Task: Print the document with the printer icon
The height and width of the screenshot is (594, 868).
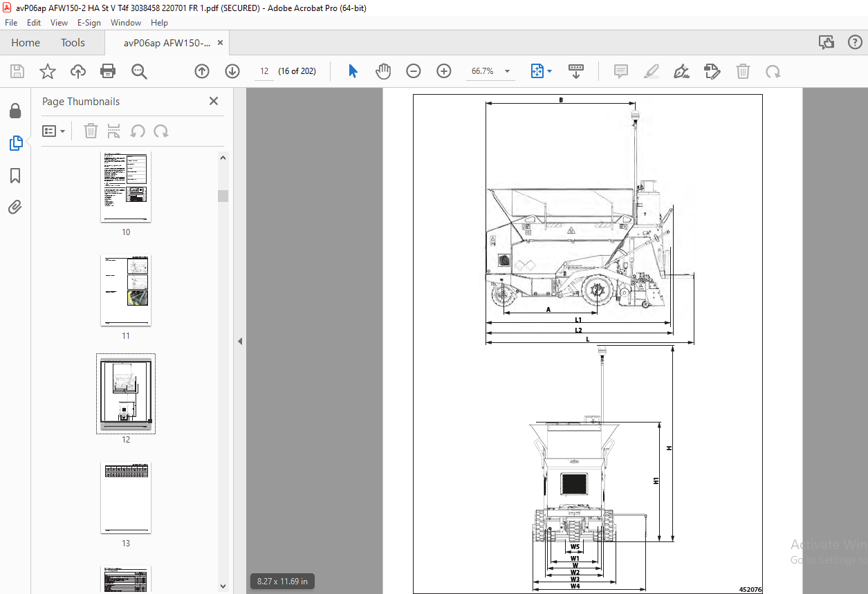Action: [108, 71]
